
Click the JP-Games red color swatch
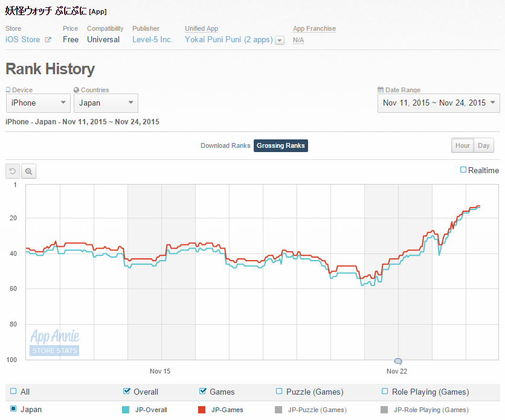[202, 410]
